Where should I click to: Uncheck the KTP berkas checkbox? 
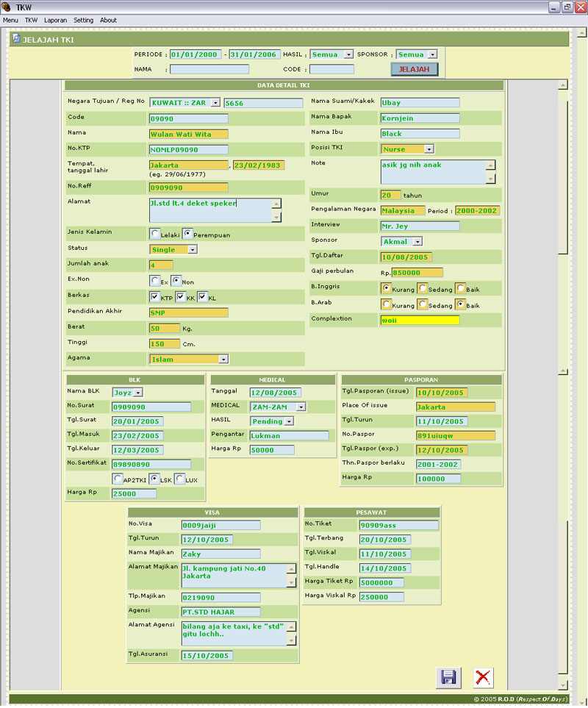pos(155,297)
